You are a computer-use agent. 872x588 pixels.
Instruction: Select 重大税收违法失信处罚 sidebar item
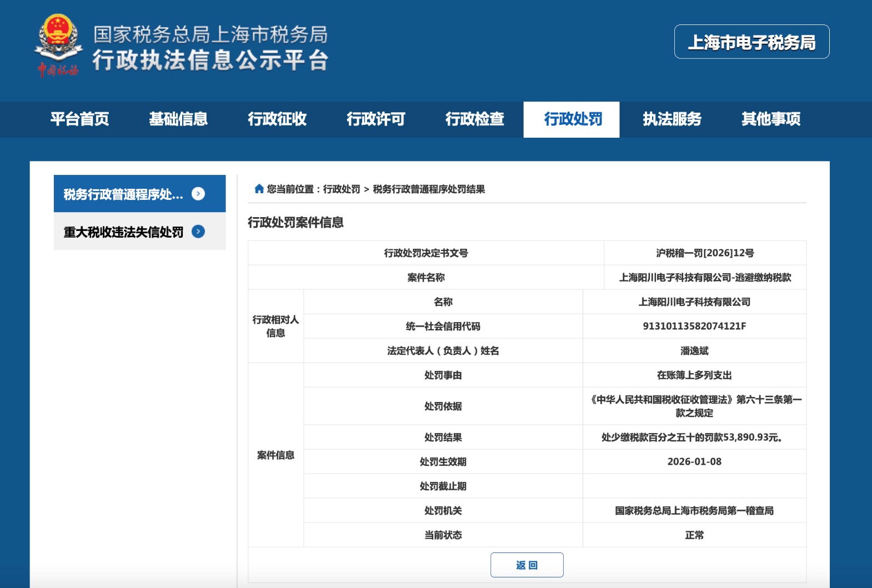[x=123, y=232]
